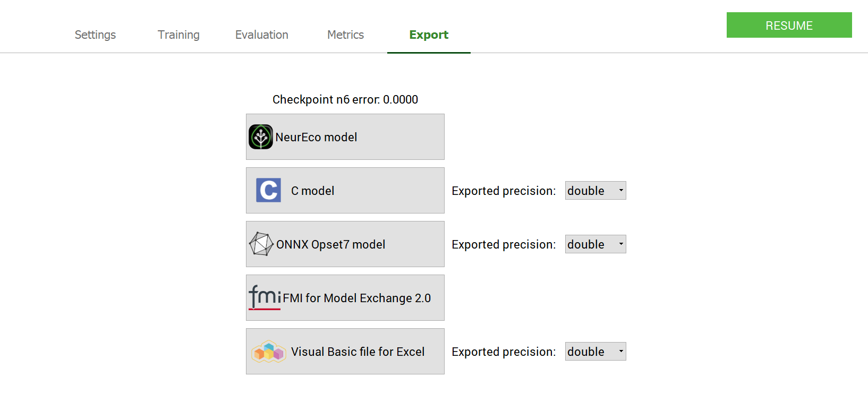The height and width of the screenshot is (410, 868).
Task: Export as ONNX Opset7 model
Action: point(345,244)
